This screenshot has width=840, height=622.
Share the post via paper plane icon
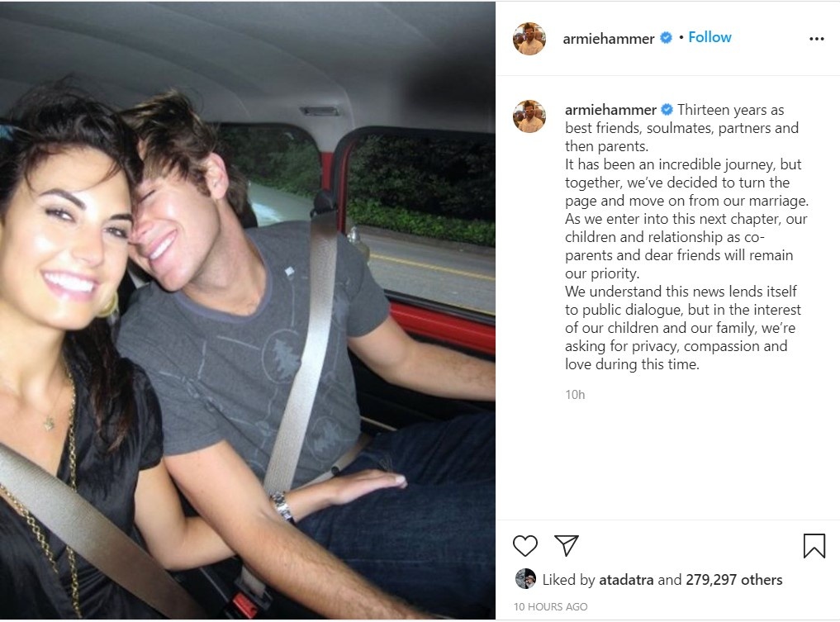tap(567, 545)
